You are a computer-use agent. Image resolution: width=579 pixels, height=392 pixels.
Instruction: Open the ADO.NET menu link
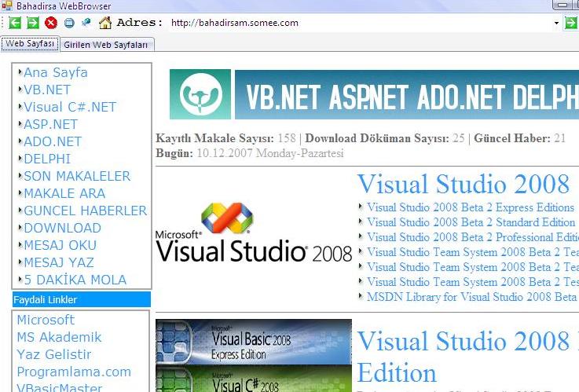[53, 141]
